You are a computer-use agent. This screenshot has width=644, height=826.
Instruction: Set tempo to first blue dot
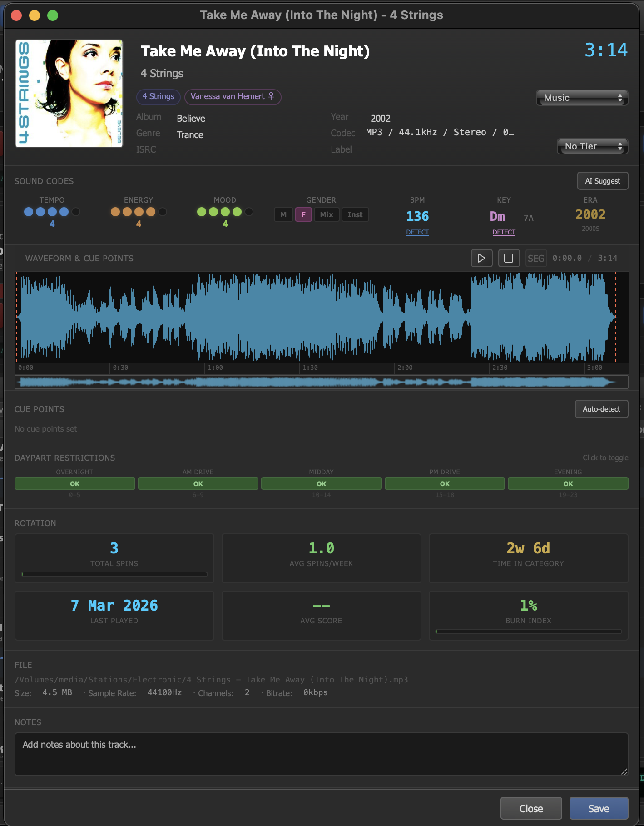[29, 212]
